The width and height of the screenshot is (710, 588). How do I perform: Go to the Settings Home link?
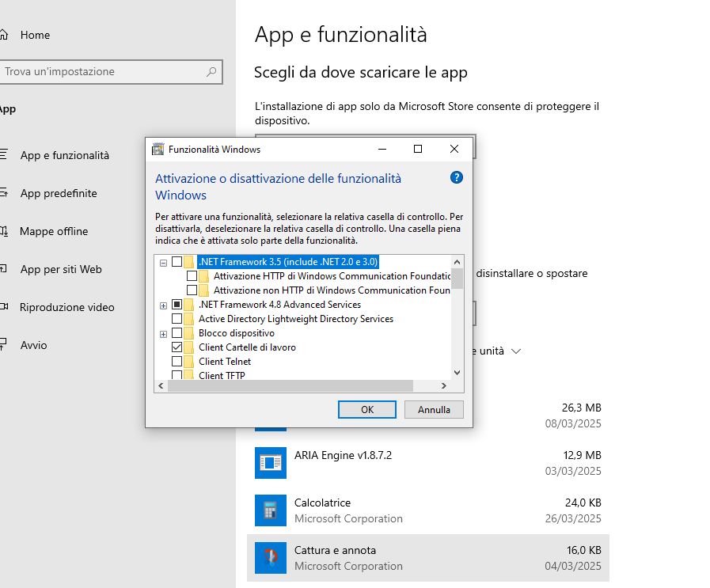pyautogui.click(x=35, y=35)
